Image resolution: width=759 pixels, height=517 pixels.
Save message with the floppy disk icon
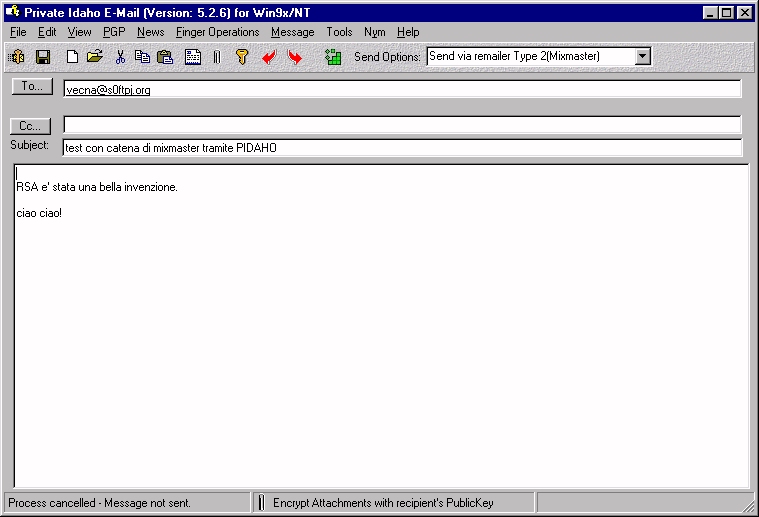pos(43,57)
